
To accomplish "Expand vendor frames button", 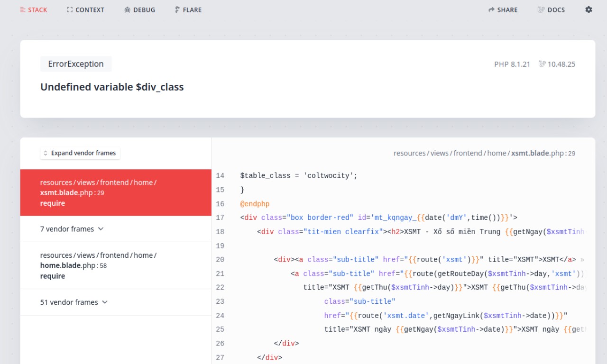I will click(x=80, y=153).
